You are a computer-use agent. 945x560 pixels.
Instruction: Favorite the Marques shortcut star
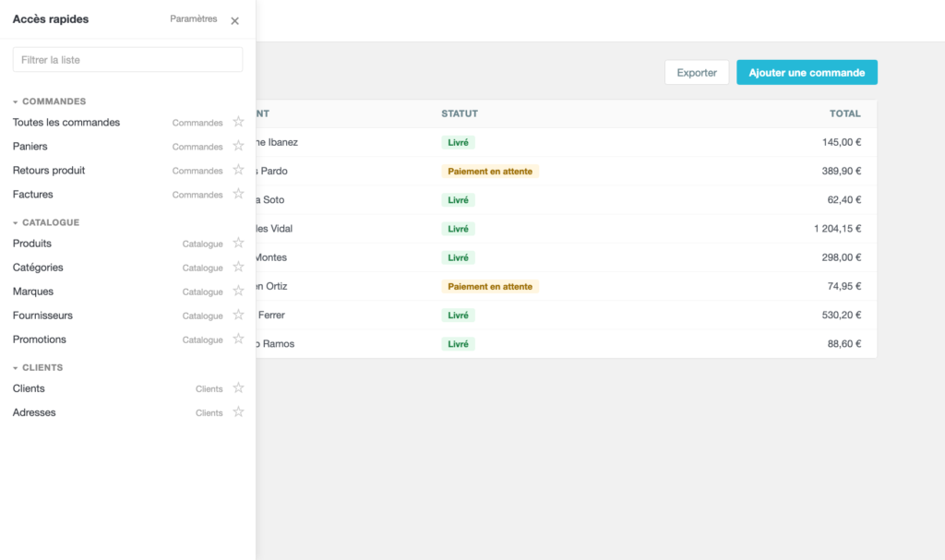pyautogui.click(x=239, y=292)
